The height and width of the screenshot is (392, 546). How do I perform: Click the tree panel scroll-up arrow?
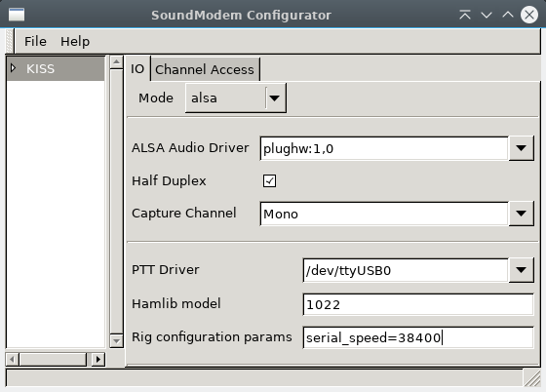point(116,62)
